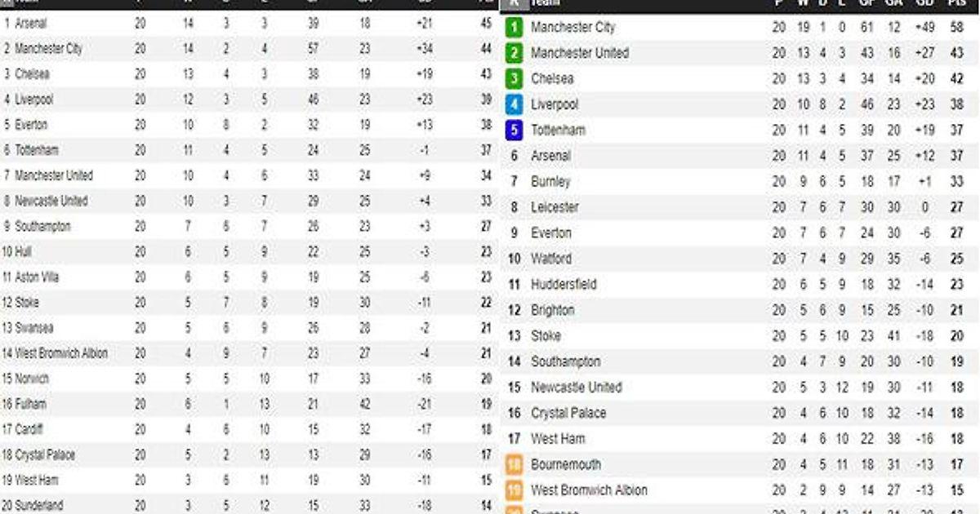Viewport: 980px width, 514px height.
Task: Click green rank 2 badge for Manchester United
Action: click(514, 54)
